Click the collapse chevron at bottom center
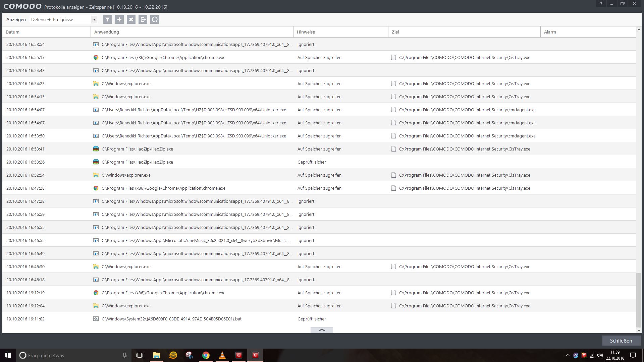644x362 pixels. click(322, 330)
